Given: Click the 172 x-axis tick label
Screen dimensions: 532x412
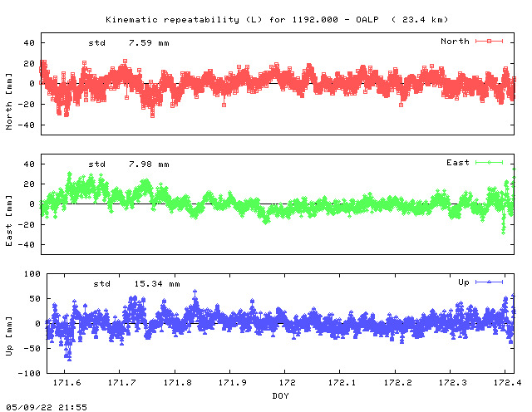Looking at the screenshot, I should 287,383.
